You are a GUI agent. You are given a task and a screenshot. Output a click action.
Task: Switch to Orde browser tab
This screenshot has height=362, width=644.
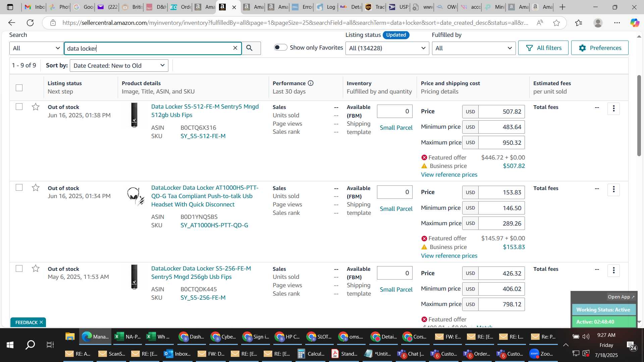pos(180,7)
